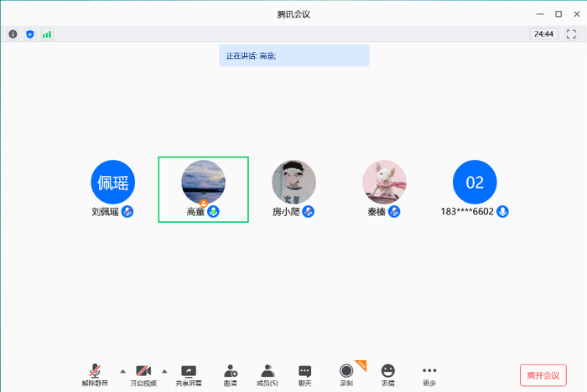
Task: Click muted mic icon beside 房小爬
Action: 308,212
